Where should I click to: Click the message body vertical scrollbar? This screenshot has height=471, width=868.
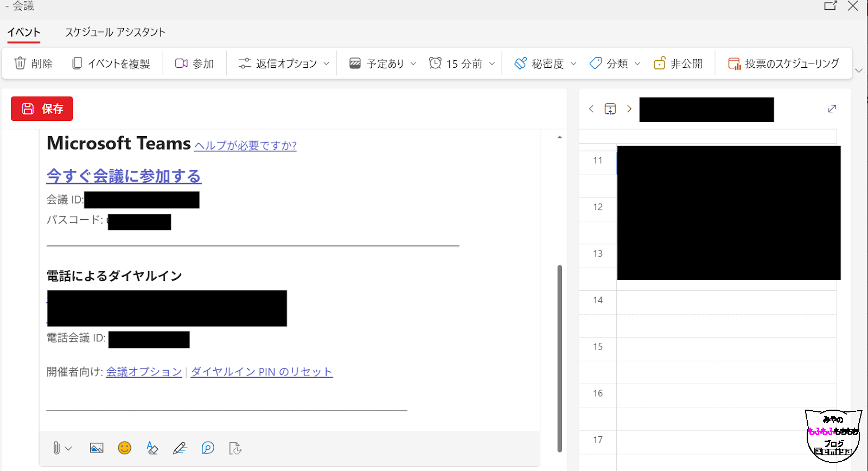point(559,358)
